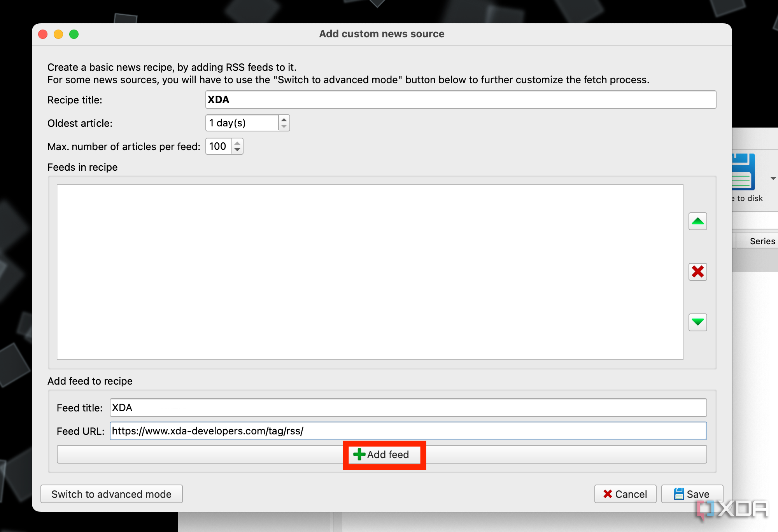
Task: Click the green up arrow move icon
Action: click(x=697, y=221)
